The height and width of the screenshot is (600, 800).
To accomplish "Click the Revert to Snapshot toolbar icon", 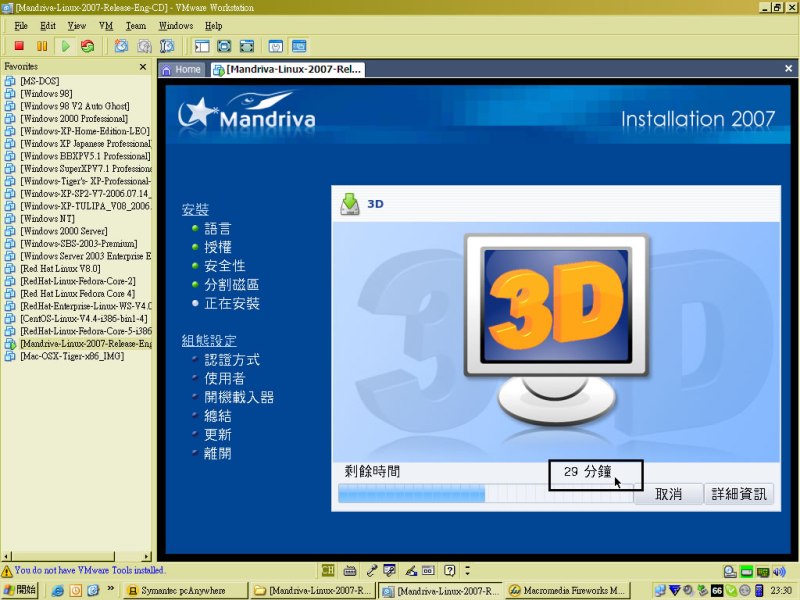I will [144, 46].
